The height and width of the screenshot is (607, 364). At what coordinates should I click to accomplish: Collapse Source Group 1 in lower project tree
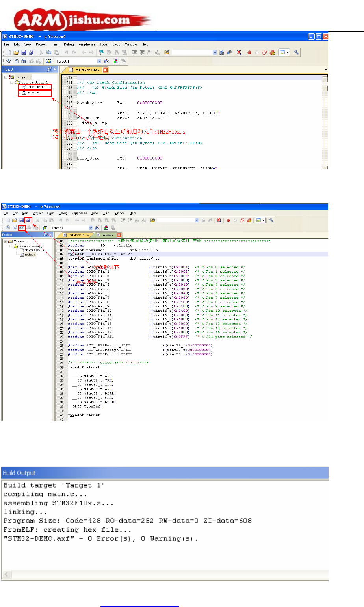tap(11, 246)
